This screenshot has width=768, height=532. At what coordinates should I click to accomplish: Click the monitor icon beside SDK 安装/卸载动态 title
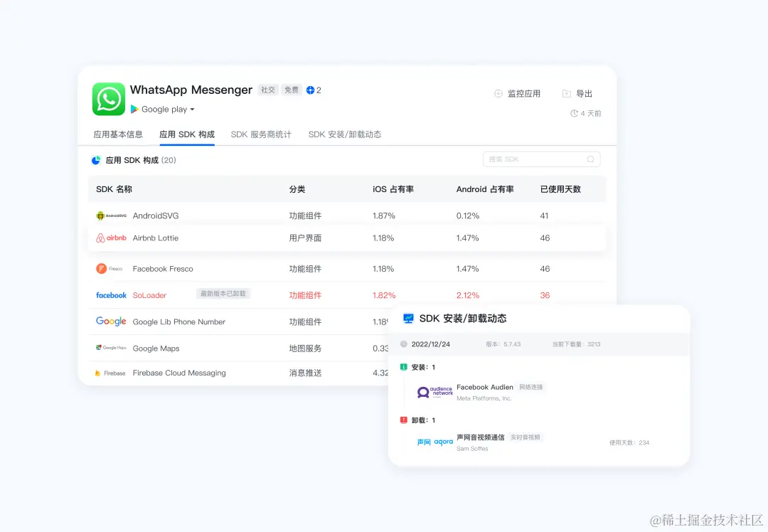(408, 319)
